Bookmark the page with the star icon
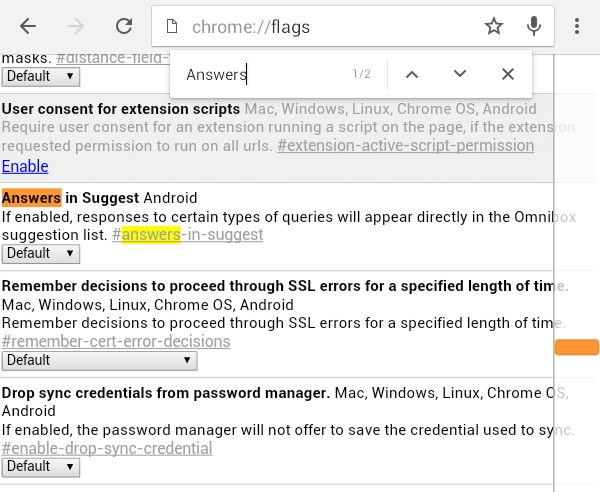 (x=493, y=27)
